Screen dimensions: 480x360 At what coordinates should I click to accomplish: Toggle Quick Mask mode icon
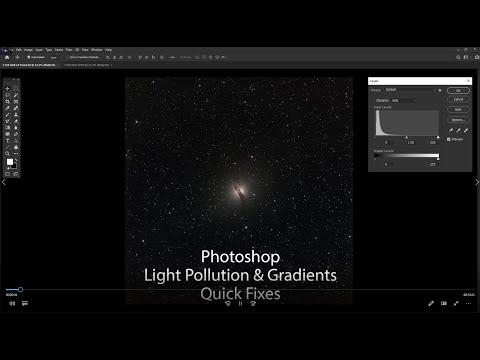click(x=7, y=174)
